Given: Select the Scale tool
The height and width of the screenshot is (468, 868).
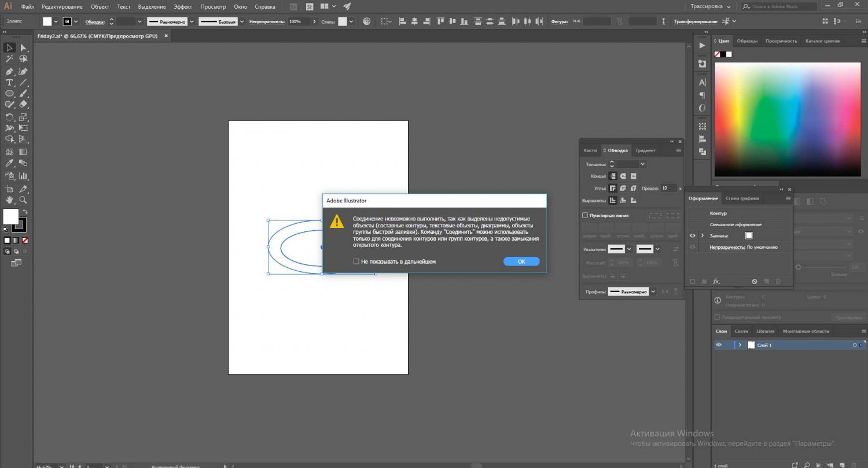Looking at the screenshot, I should pos(24,117).
